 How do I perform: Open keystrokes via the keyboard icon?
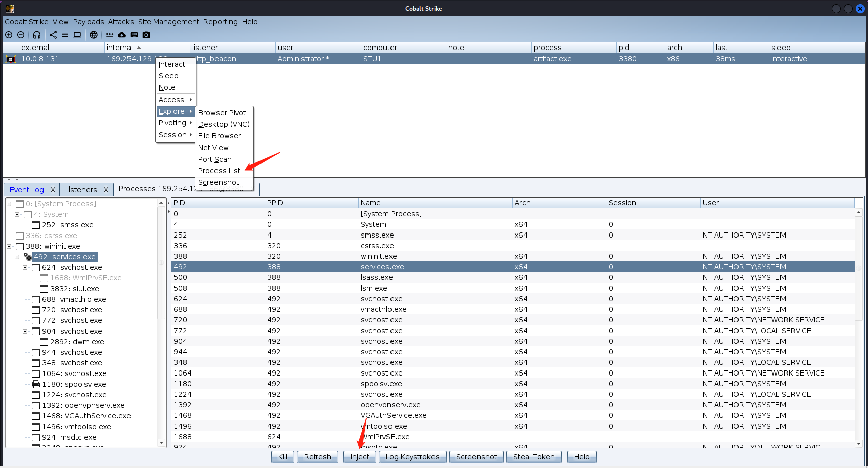134,35
